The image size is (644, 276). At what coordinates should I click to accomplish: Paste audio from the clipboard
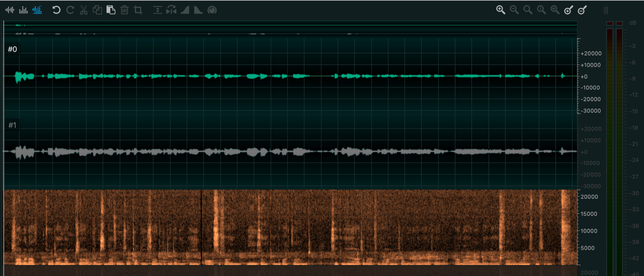click(x=111, y=10)
